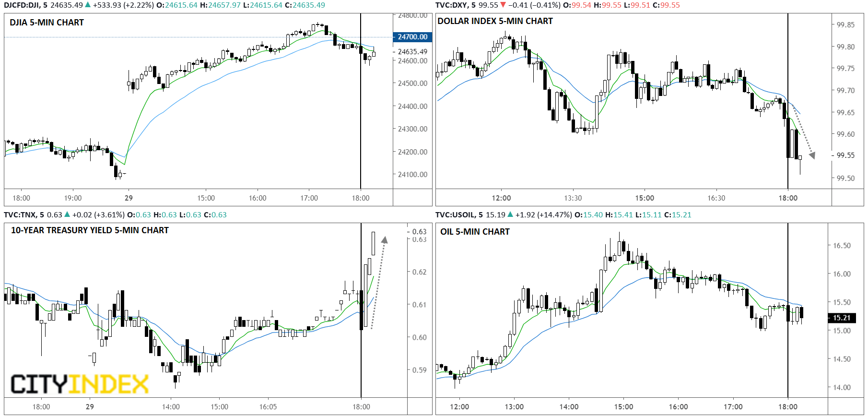
Task: Click the 24635.49 last price label on DJIA axis
Action: pos(412,51)
